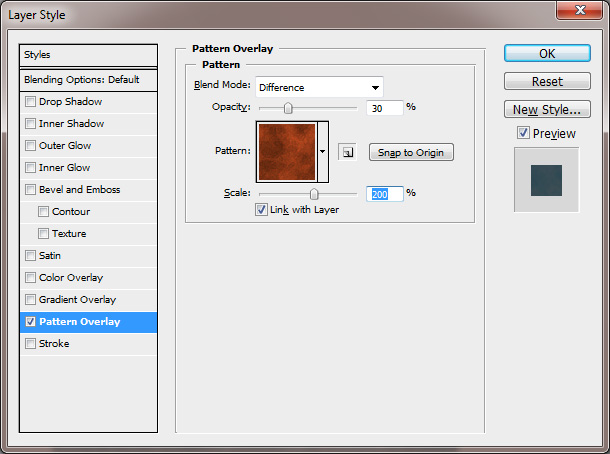Uncheck the Pattern Overlay checkbox
The width and height of the screenshot is (610, 454).
[x=30, y=321]
